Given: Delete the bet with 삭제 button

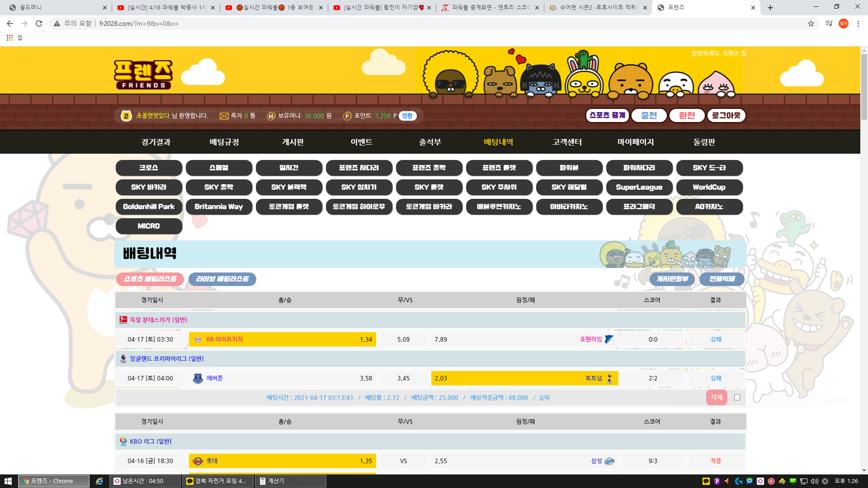Looking at the screenshot, I should (x=717, y=398).
